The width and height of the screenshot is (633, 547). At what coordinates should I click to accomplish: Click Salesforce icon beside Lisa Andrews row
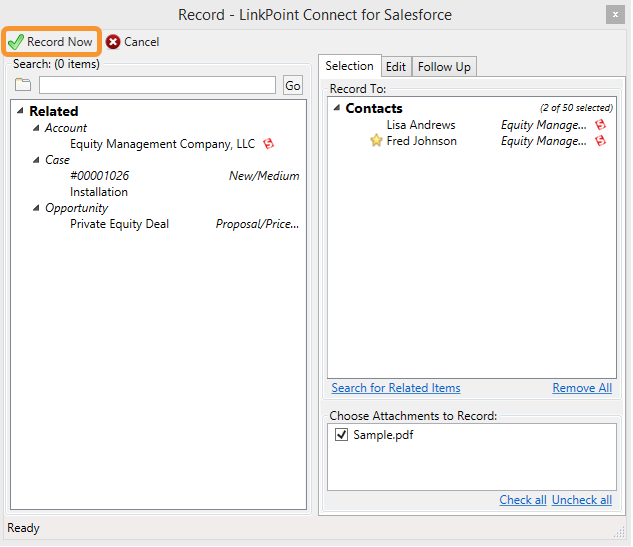(601, 125)
